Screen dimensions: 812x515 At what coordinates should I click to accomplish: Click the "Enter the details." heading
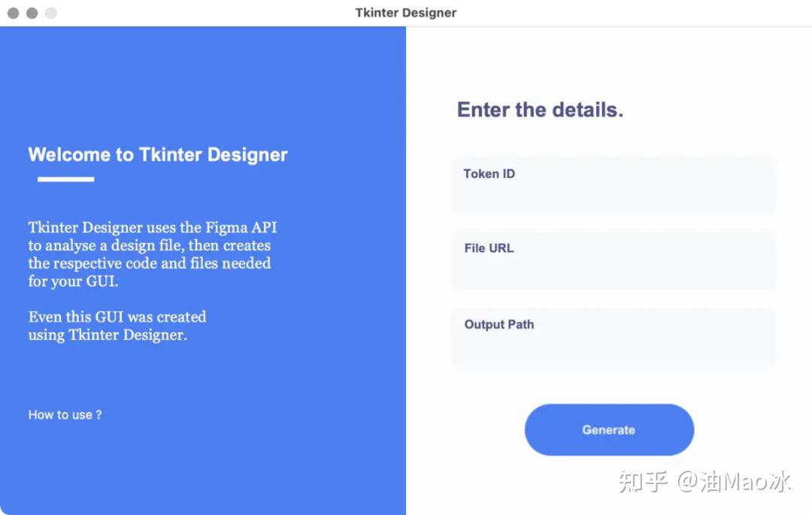coord(540,110)
